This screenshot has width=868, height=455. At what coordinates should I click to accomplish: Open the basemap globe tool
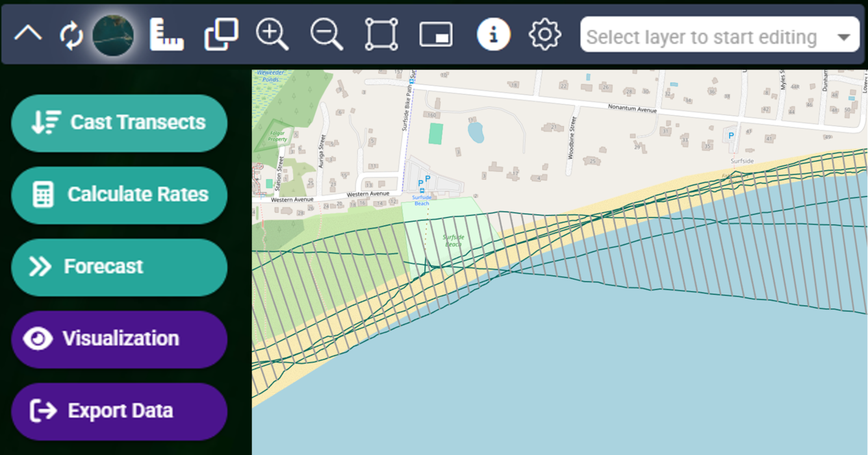[112, 34]
